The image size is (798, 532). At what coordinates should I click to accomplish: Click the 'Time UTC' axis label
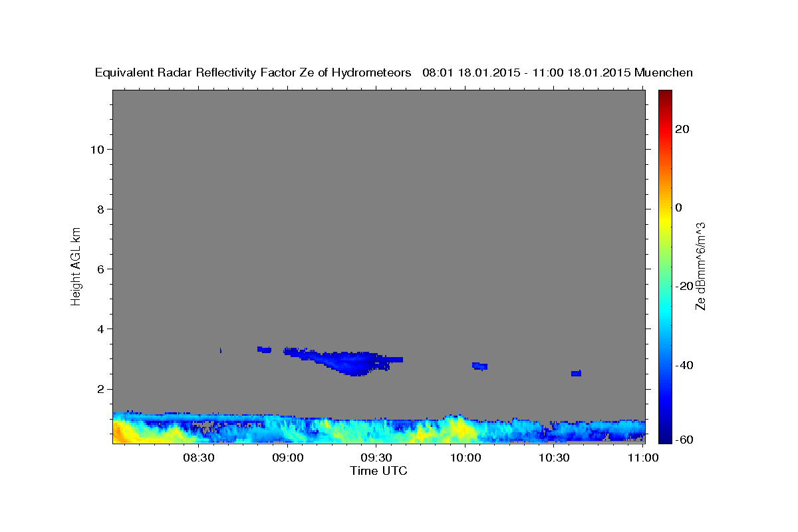tap(378, 471)
